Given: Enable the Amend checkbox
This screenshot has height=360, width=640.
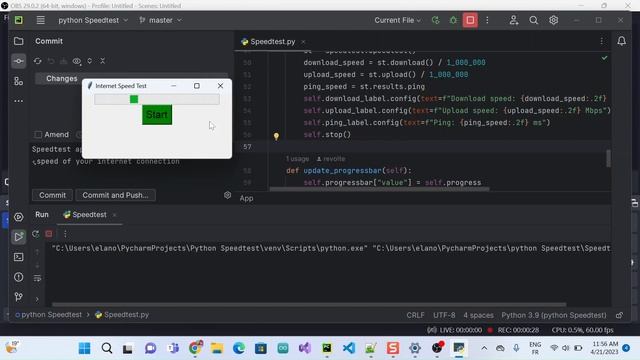Looking at the screenshot, I should [x=38, y=134].
